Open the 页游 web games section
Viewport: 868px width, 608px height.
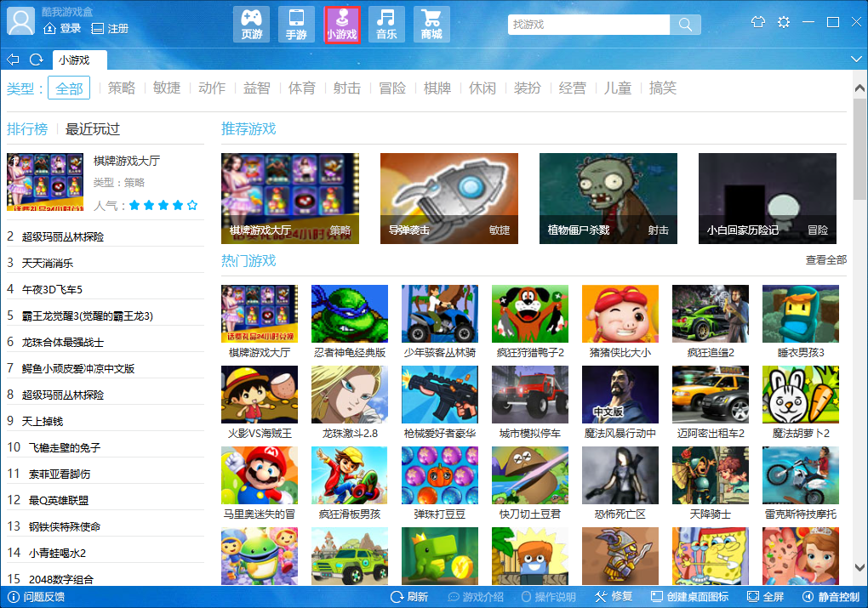click(251, 25)
